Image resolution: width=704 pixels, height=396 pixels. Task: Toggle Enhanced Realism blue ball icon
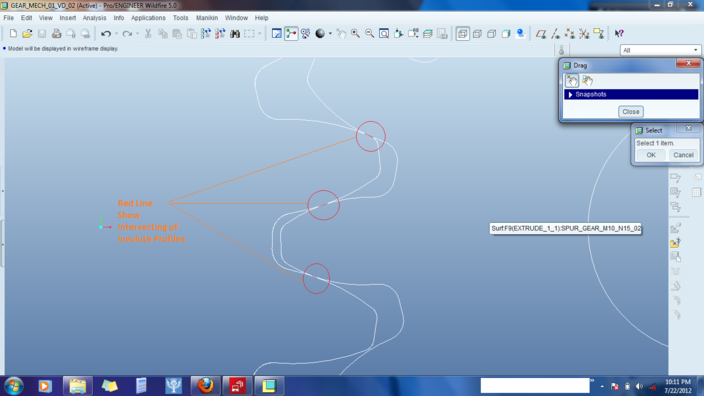point(520,34)
